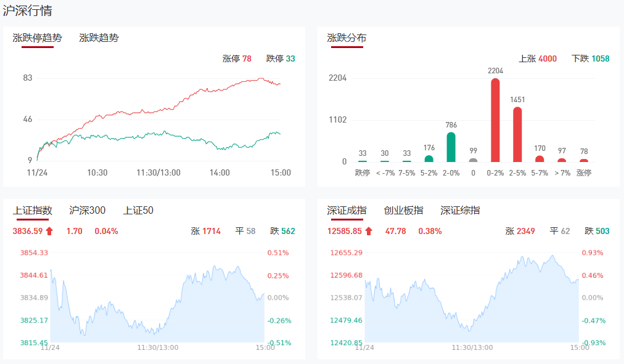Image resolution: width=624 pixels, height=364 pixels.
Task: Click the grey flat 0 bar
Action: pos(473,160)
